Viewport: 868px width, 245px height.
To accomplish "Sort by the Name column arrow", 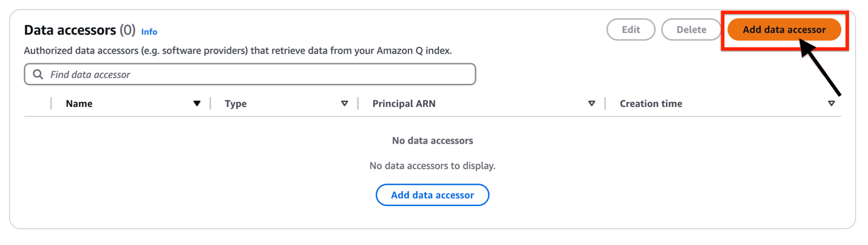I will pyautogui.click(x=197, y=104).
